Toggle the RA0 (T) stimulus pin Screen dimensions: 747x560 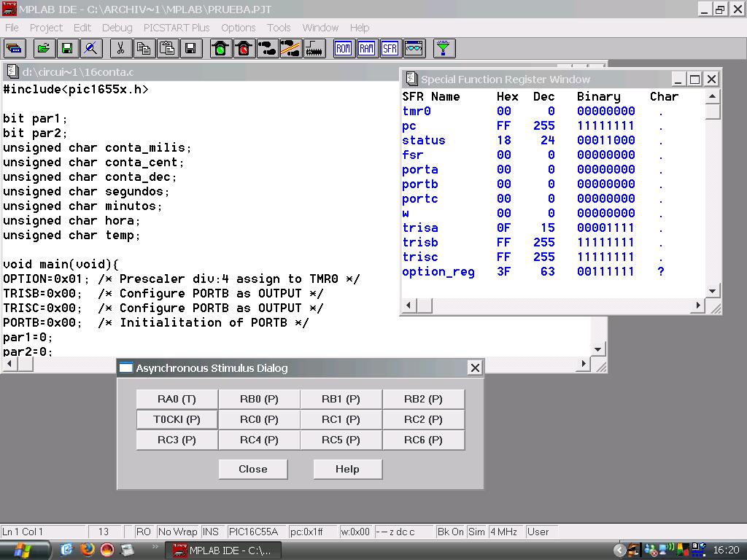[x=177, y=399]
